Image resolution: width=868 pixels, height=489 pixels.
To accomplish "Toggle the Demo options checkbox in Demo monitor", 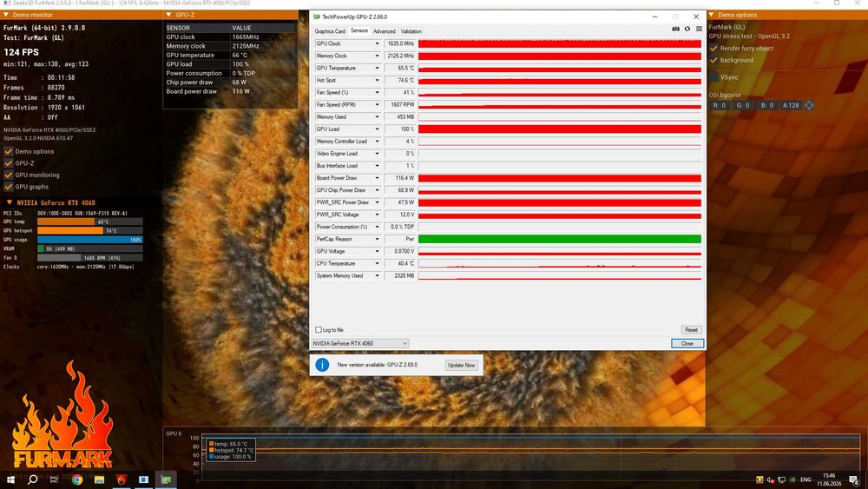I will (9, 151).
